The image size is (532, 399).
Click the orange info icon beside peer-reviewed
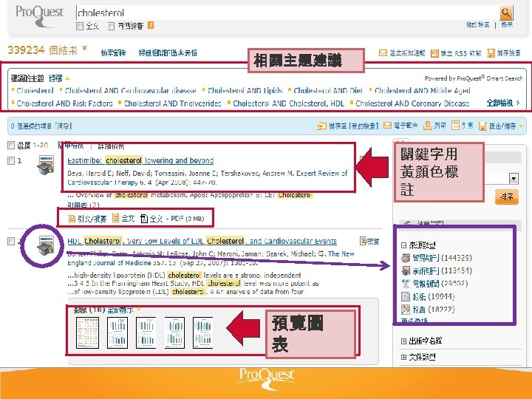click(x=151, y=25)
